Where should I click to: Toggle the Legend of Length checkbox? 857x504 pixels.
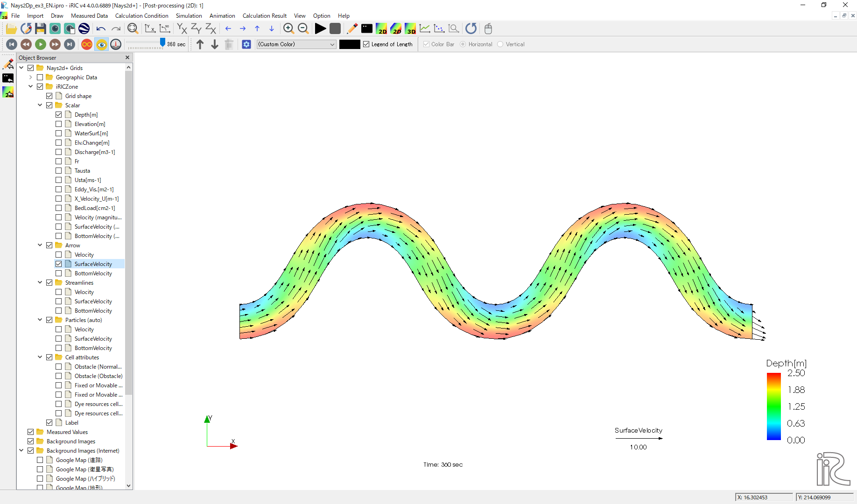366,44
